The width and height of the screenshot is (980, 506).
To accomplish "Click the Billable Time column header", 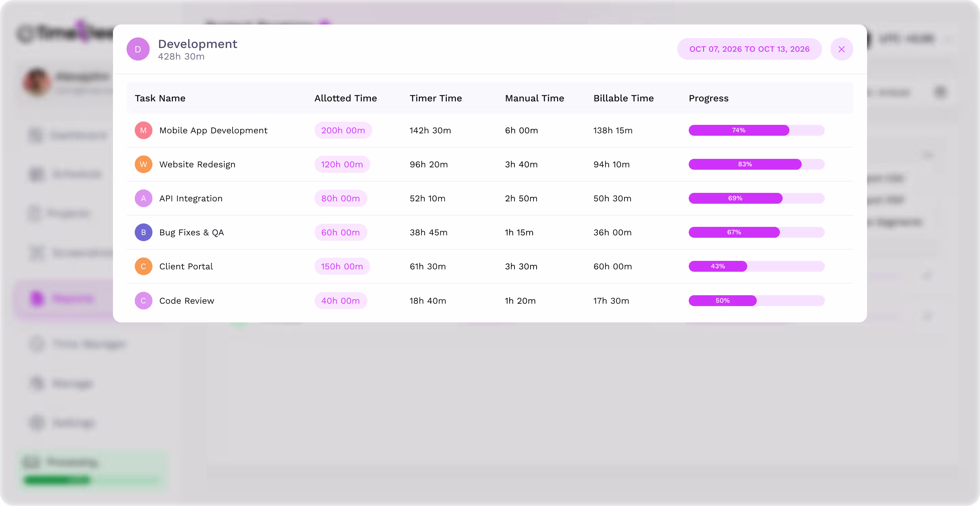I will pyautogui.click(x=623, y=98).
